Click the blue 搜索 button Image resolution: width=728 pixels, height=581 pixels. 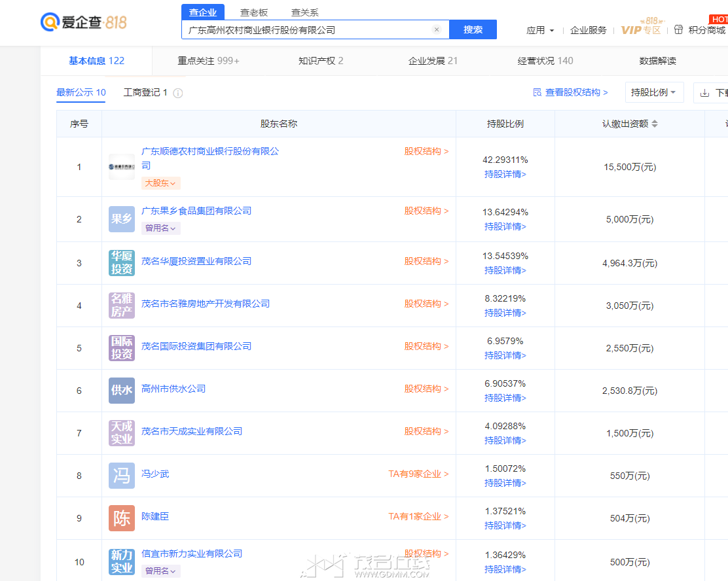[473, 29]
